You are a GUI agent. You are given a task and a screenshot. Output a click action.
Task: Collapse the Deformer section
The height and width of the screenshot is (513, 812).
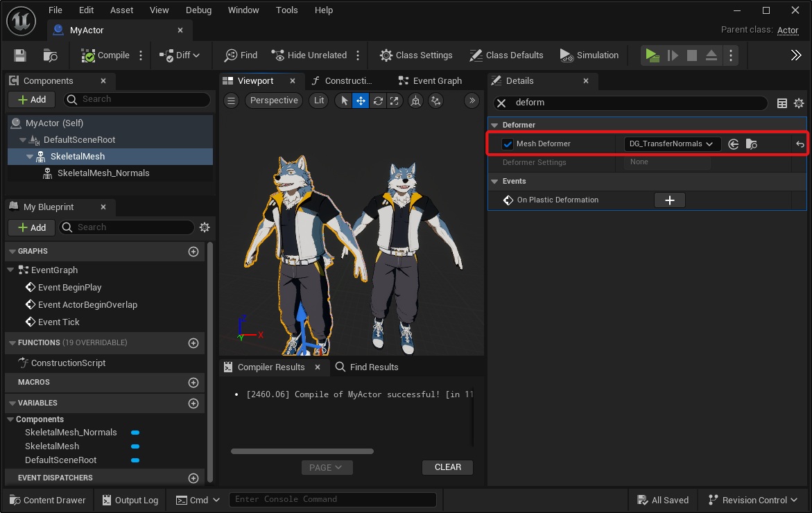(494, 125)
